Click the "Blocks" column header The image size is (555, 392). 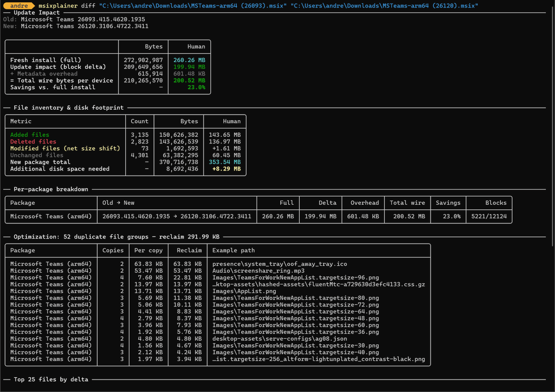point(496,202)
